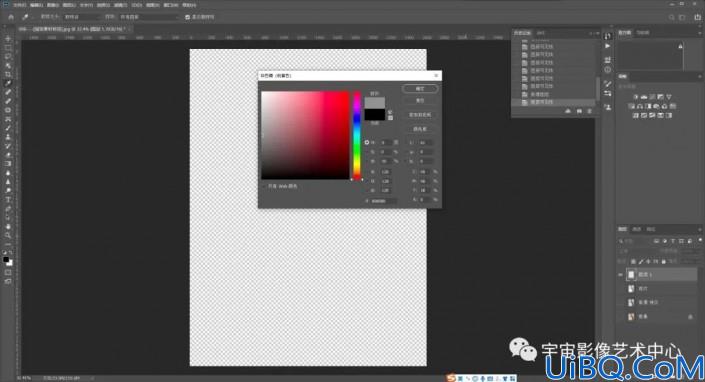Click the Home icon in the options bar
Image resolution: width=705 pixels, height=382 pixels.
point(11,17)
